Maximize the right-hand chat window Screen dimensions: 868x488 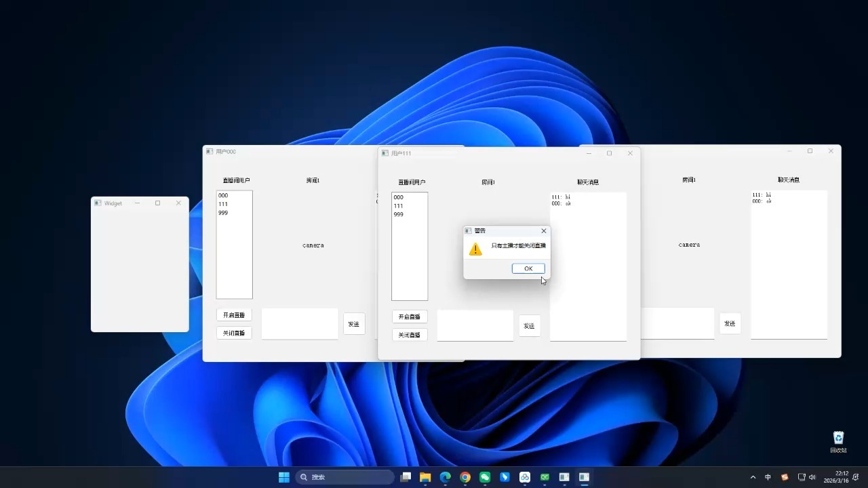click(x=810, y=151)
